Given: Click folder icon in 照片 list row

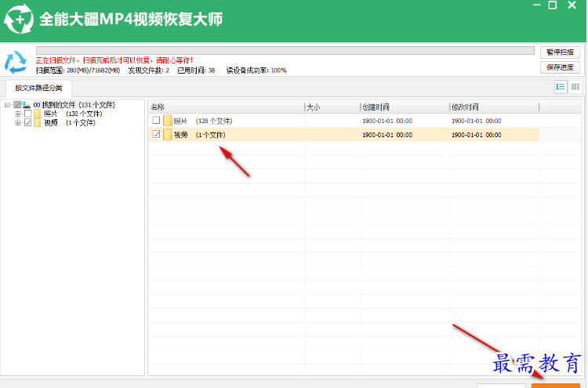Looking at the screenshot, I should (x=168, y=121).
